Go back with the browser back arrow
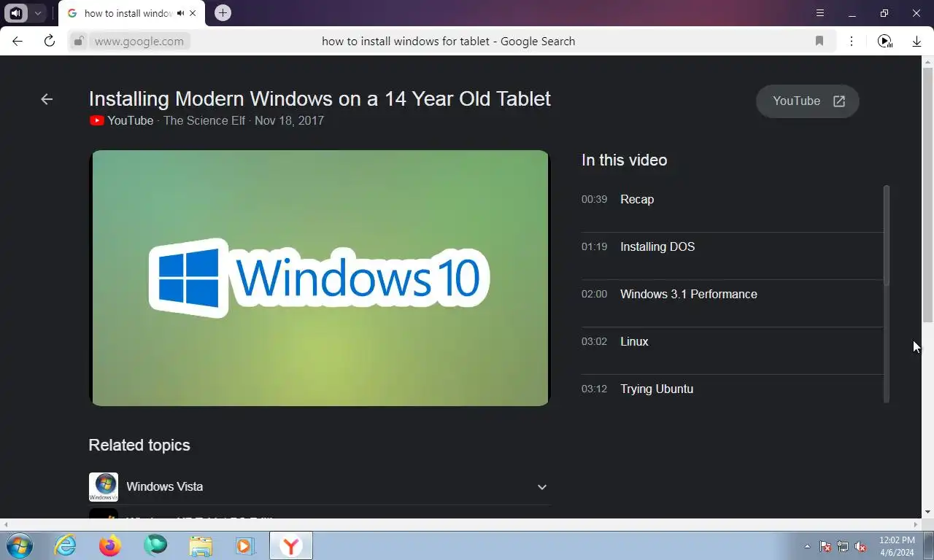Viewport: 934px width, 560px height. (x=18, y=41)
